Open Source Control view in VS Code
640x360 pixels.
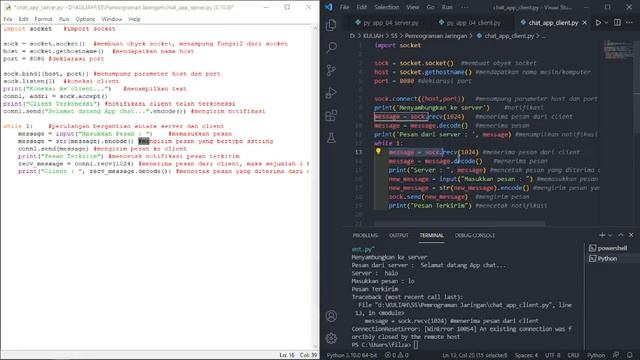point(331,70)
